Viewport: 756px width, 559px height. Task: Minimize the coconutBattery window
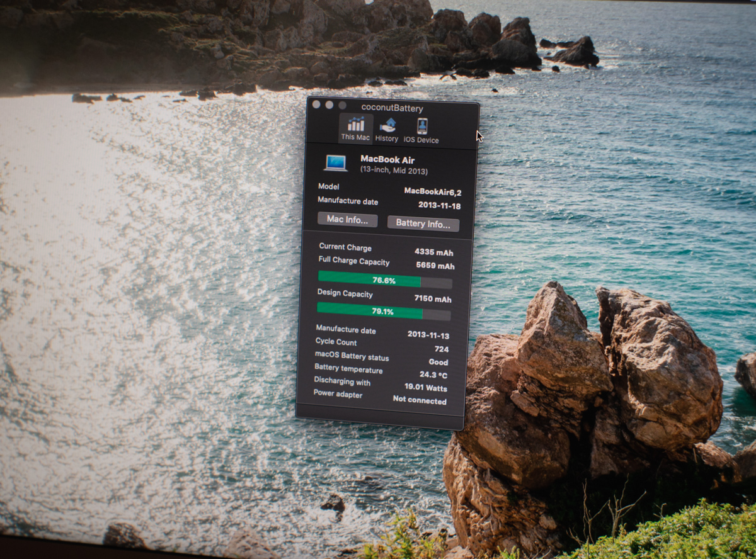point(329,105)
